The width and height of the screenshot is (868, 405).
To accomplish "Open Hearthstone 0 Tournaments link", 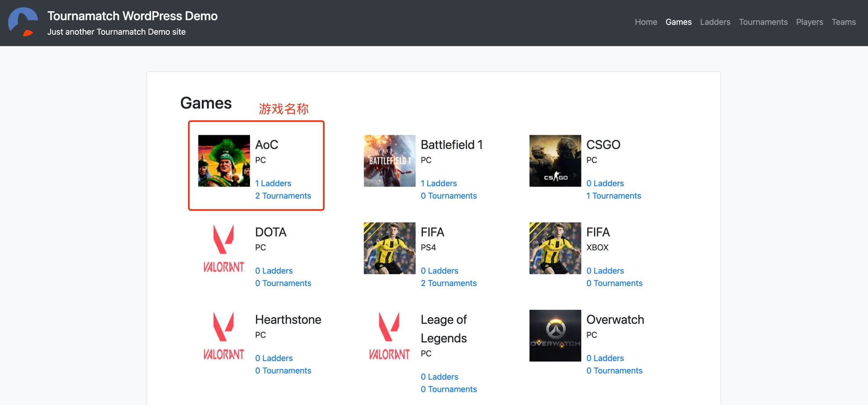I will click(x=283, y=371).
